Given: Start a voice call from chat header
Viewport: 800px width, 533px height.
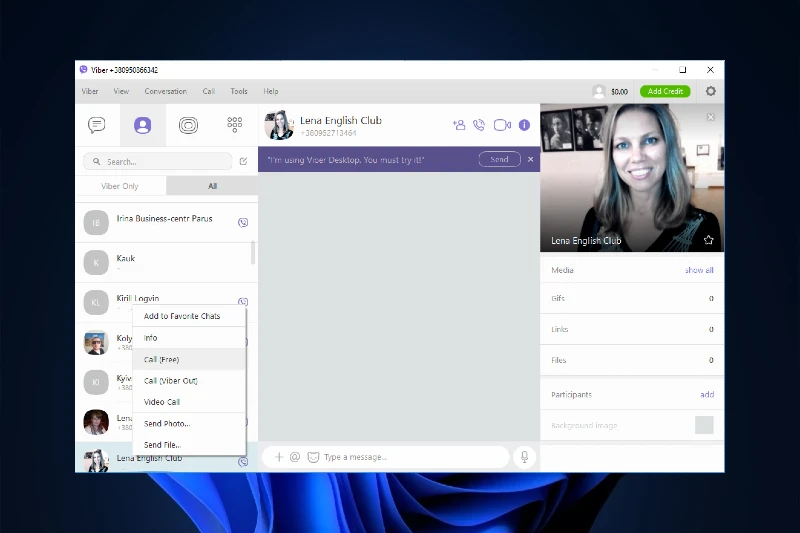Looking at the screenshot, I should click(479, 125).
